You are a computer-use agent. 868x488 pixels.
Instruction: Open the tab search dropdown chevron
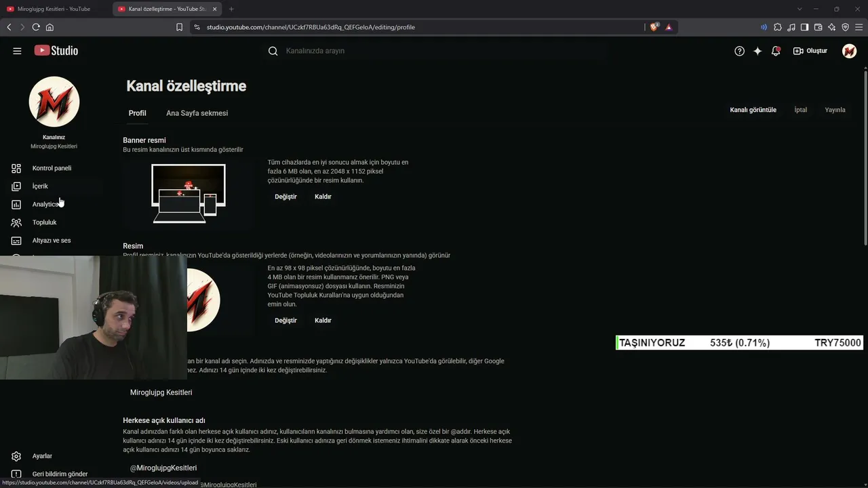point(800,9)
